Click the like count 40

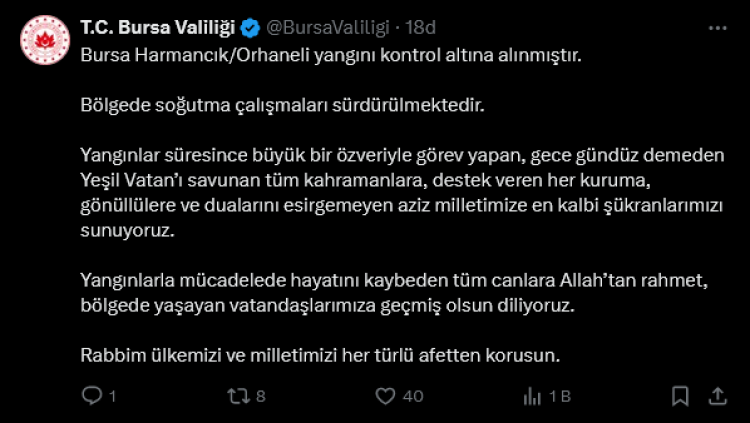(x=412, y=397)
